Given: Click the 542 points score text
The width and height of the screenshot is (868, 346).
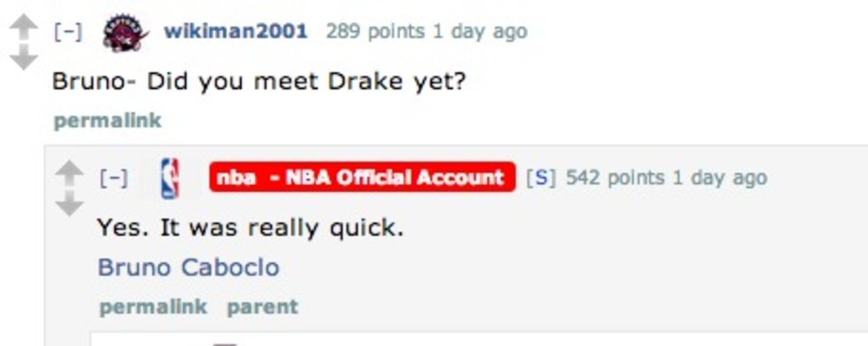Looking at the screenshot, I should click(x=615, y=178).
